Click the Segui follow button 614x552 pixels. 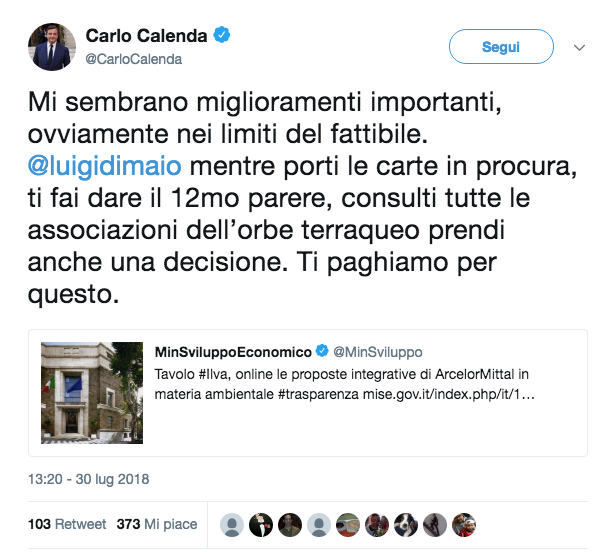[501, 47]
